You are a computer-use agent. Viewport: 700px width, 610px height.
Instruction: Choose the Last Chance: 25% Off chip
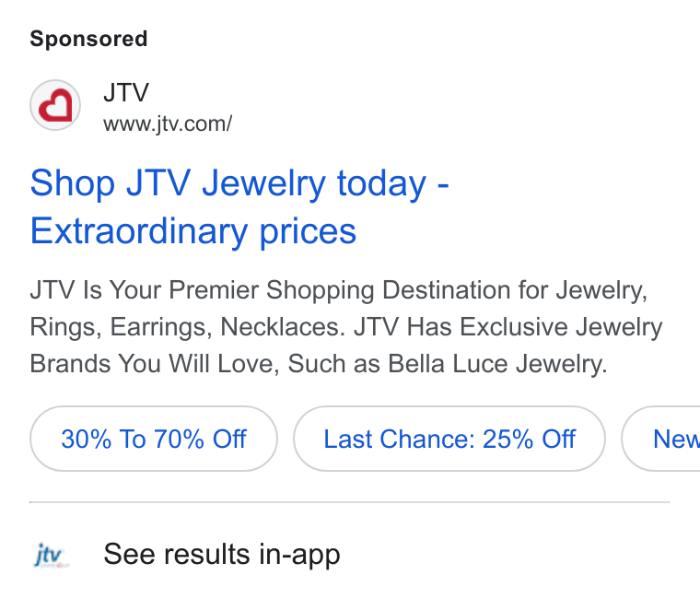pos(449,439)
